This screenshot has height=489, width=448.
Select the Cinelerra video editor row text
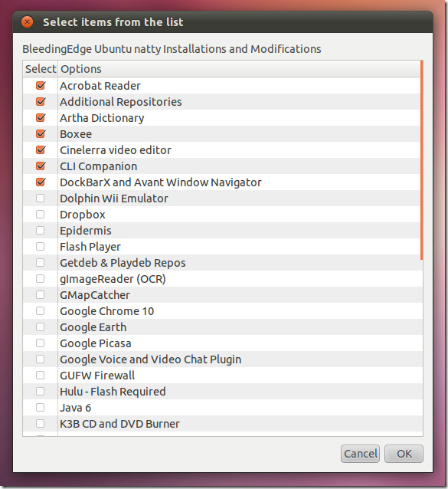[x=116, y=150]
